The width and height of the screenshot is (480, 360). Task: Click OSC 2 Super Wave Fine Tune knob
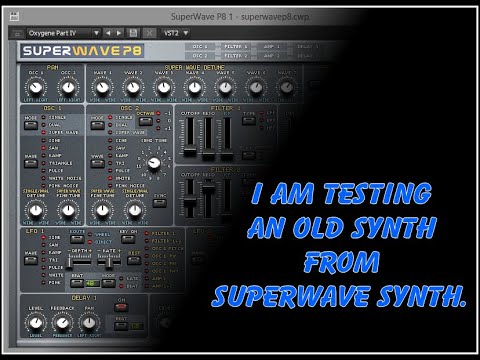[x=102, y=210]
